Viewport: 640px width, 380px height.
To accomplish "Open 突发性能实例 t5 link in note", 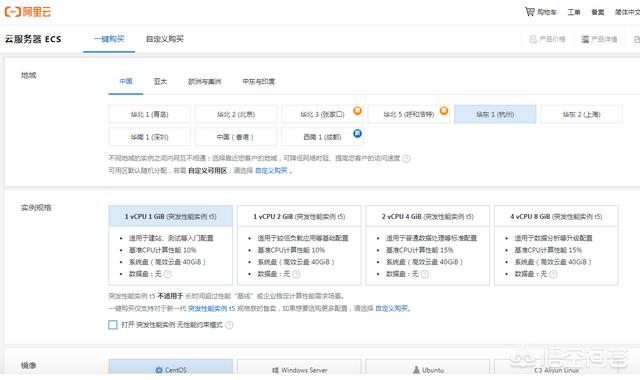I will click(211, 309).
